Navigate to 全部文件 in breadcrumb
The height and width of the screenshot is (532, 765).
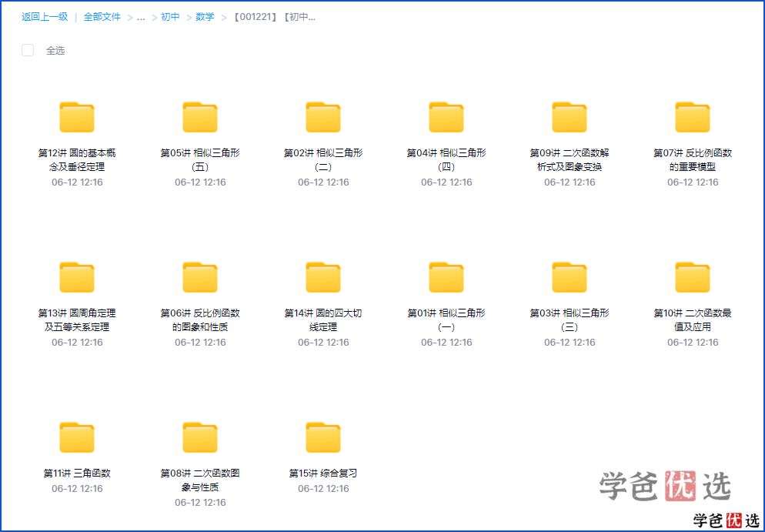point(102,17)
